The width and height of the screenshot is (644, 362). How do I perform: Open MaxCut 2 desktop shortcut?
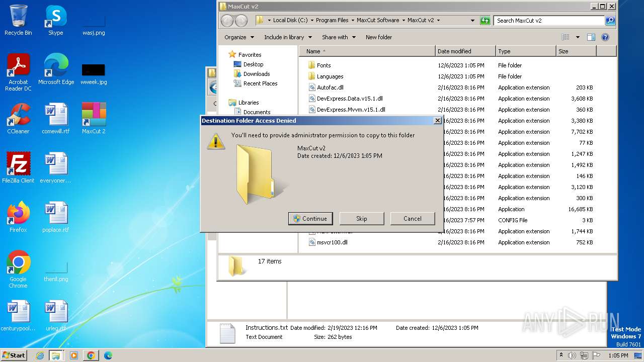[x=94, y=119]
